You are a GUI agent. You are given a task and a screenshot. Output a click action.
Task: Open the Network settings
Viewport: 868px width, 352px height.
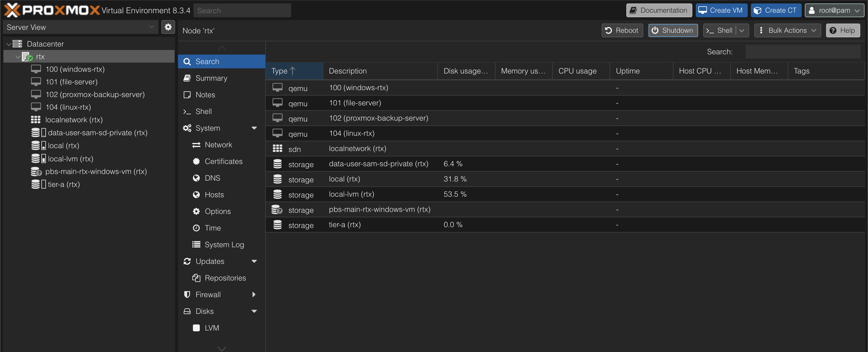click(x=221, y=145)
